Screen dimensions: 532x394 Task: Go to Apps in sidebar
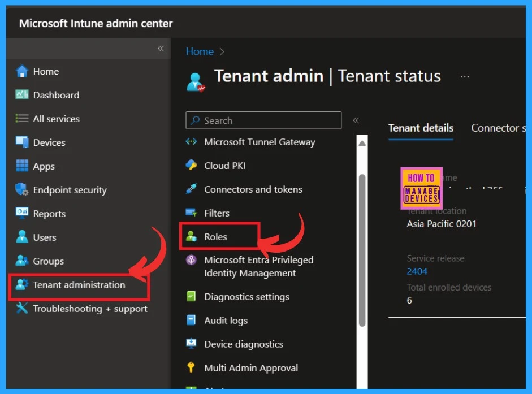[x=44, y=166]
